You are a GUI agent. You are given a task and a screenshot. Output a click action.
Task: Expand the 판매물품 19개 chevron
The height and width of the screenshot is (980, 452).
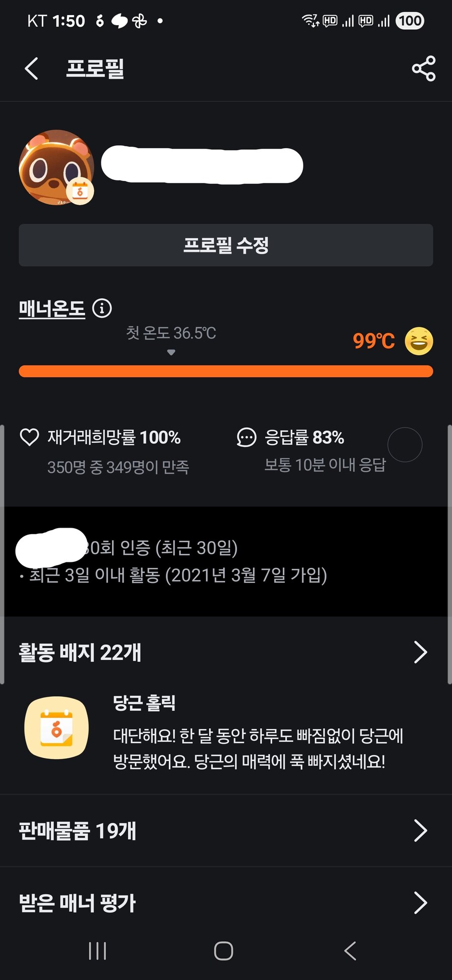pyautogui.click(x=420, y=831)
